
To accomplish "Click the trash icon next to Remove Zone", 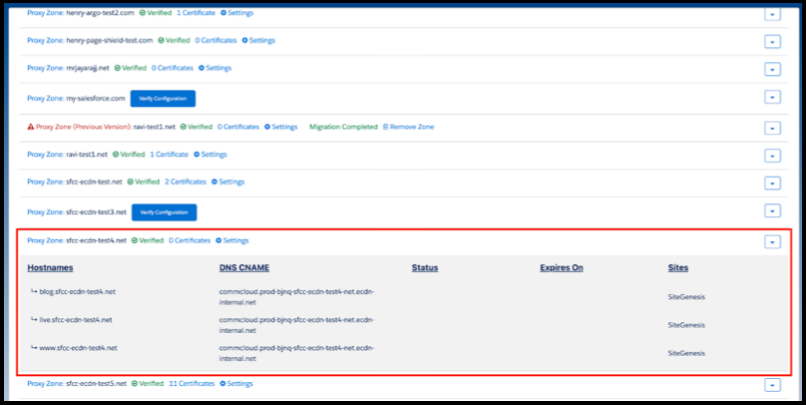I will [x=385, y=127].
